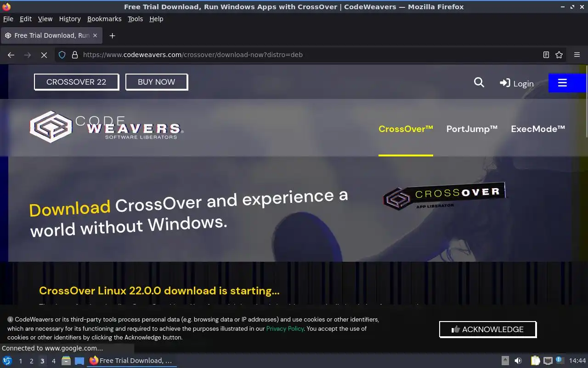Click the show desktop taskbar icon
This screenshot has width=588, height=368.
(x=79, y=361)
